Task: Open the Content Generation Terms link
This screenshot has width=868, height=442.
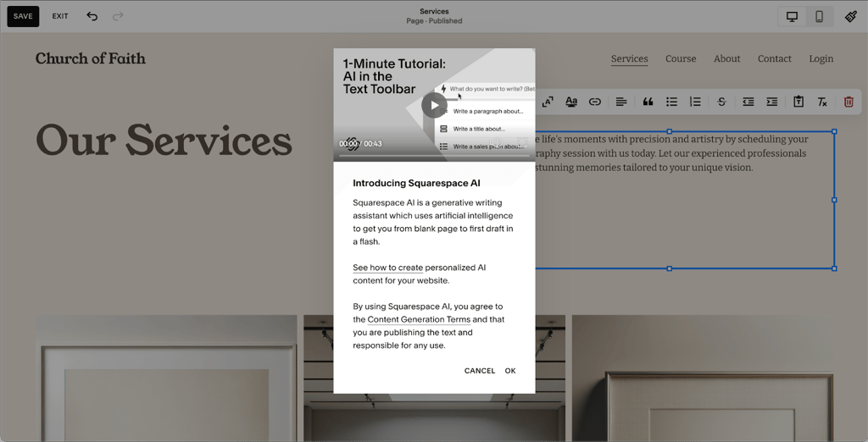Action: point(419,320)
